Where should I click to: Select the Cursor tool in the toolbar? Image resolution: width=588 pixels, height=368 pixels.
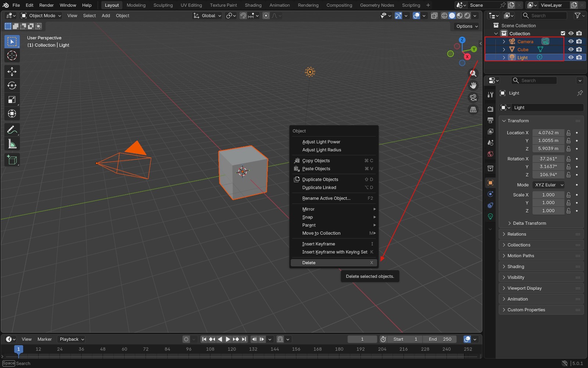click(x=12, y=56)
